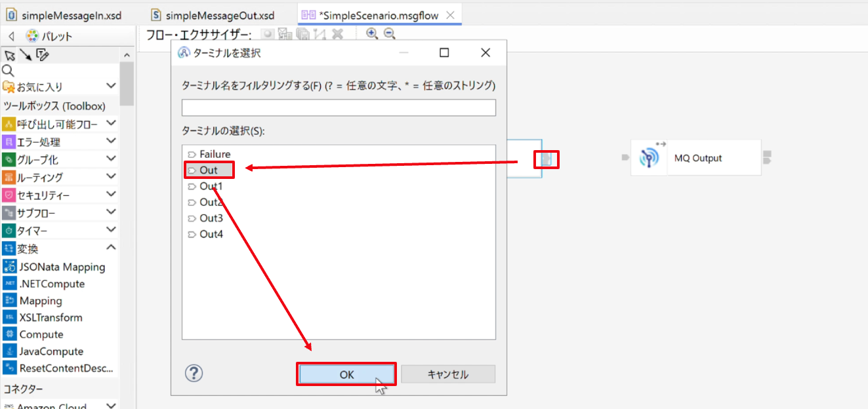This screenshot has width=868, height=409.
Task: Click the Flow Exerciser record button
Action: tap(267, 34)
